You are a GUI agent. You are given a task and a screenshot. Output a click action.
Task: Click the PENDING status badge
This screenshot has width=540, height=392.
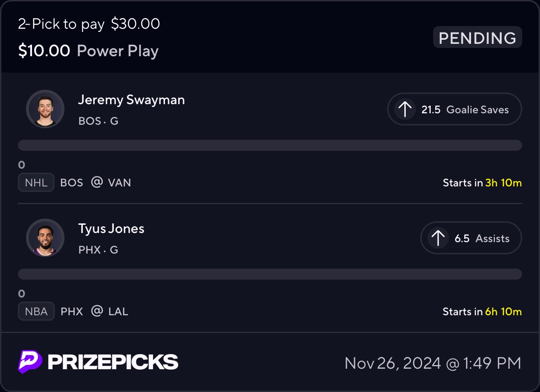coord(477,37)
